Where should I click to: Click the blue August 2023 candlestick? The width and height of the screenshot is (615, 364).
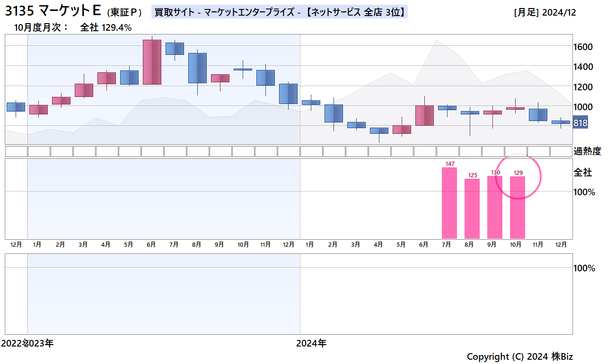click(x=197, y=68)
